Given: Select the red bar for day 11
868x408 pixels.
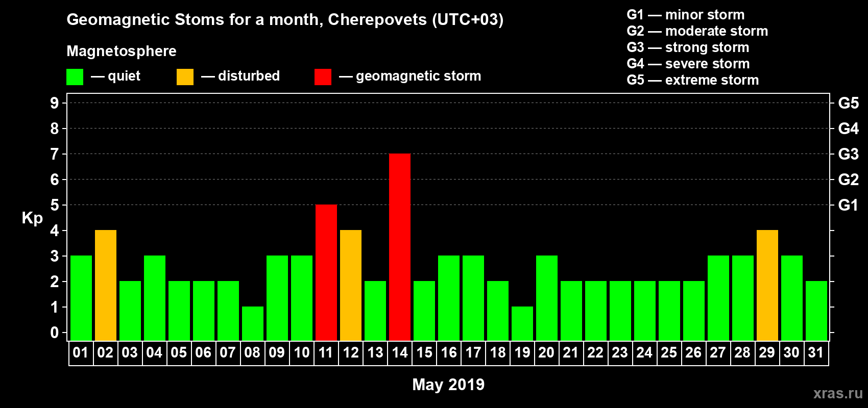Looking at the screenshot, I should pyautogui.click(x=326, y=272).
